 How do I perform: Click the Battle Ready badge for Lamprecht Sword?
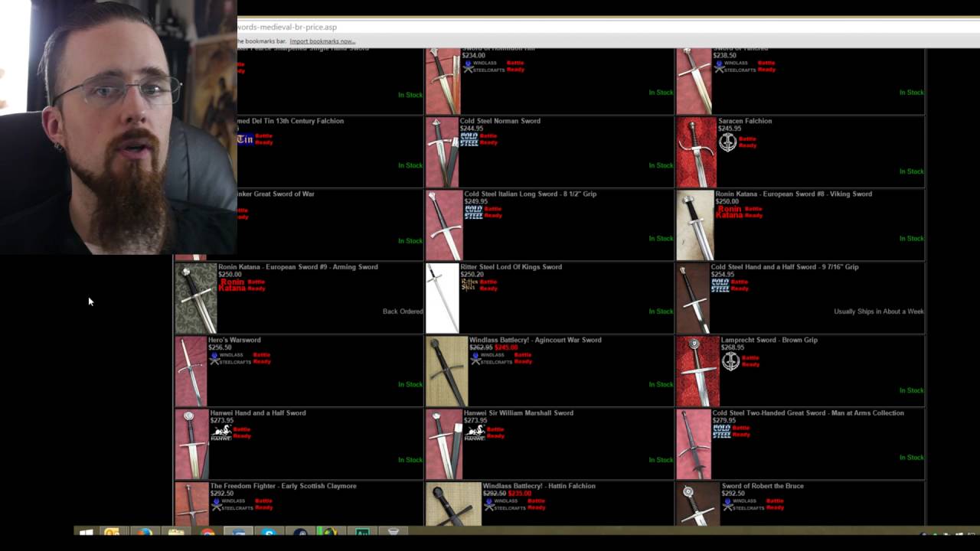pos(750,361)
